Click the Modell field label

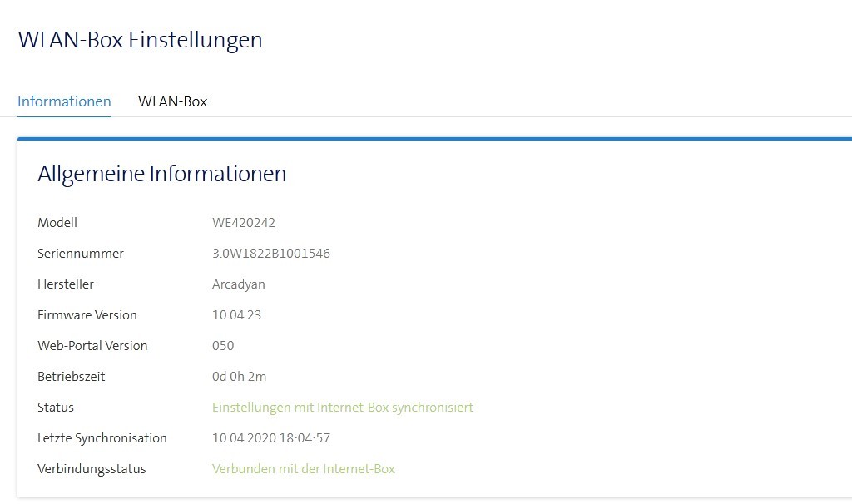(57, 222)
